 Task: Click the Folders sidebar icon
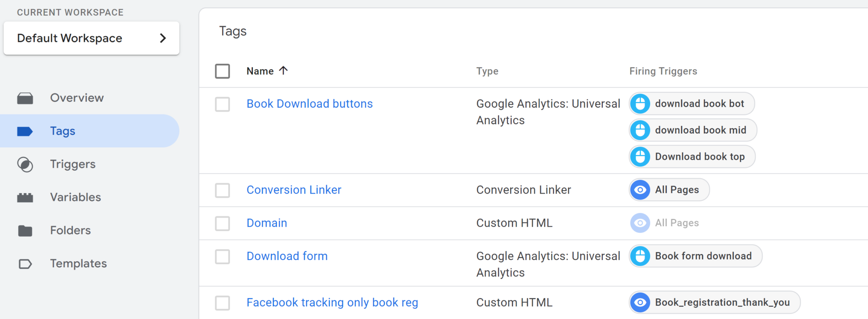25,231
